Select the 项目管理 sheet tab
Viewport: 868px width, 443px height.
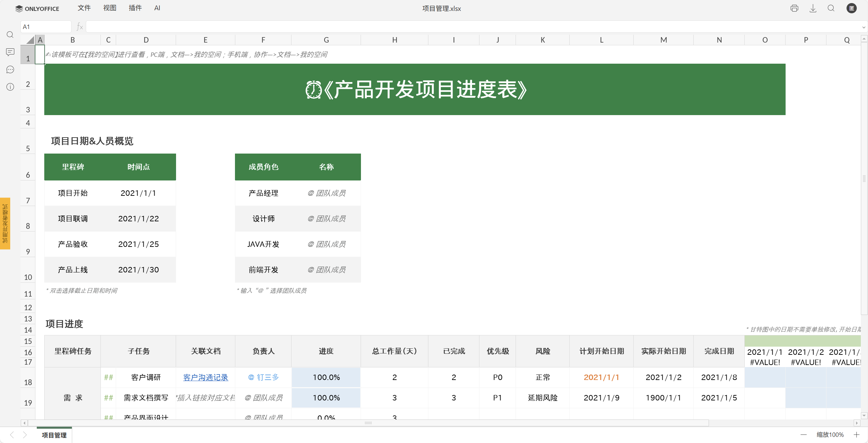pyautogui.click(x=54, y=435)
